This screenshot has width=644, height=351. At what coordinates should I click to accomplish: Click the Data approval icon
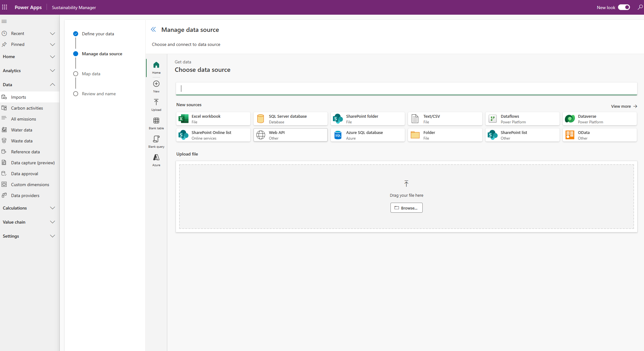(x=4, y=173)
